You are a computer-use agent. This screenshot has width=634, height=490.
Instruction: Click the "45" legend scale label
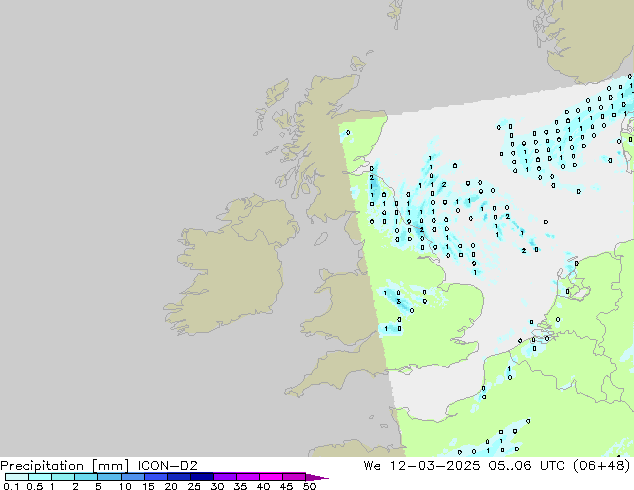(x=286, y=486)
